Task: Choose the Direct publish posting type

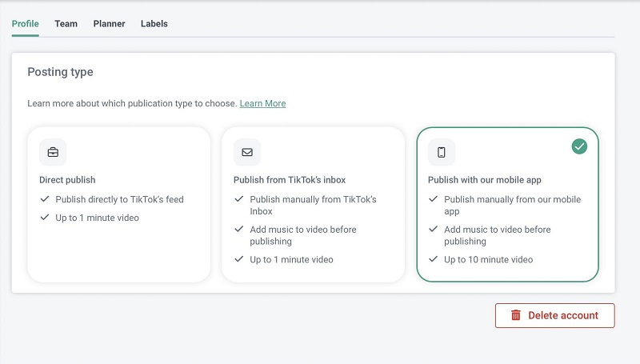Action: click(x=67, y=180)
